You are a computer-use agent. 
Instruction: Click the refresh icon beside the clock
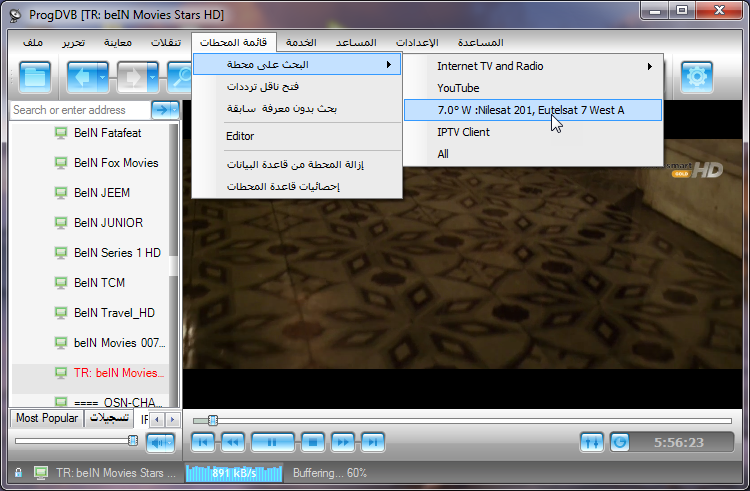pos(620,441)
